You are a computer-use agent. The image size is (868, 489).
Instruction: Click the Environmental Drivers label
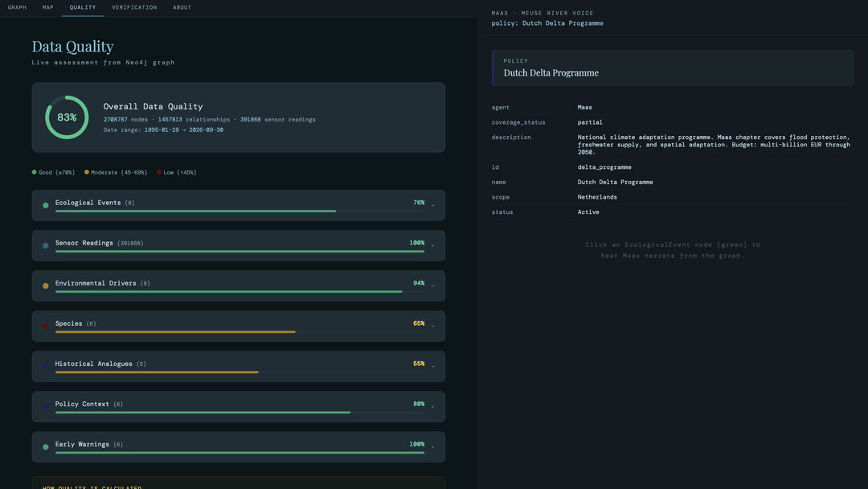click(96, 283)
